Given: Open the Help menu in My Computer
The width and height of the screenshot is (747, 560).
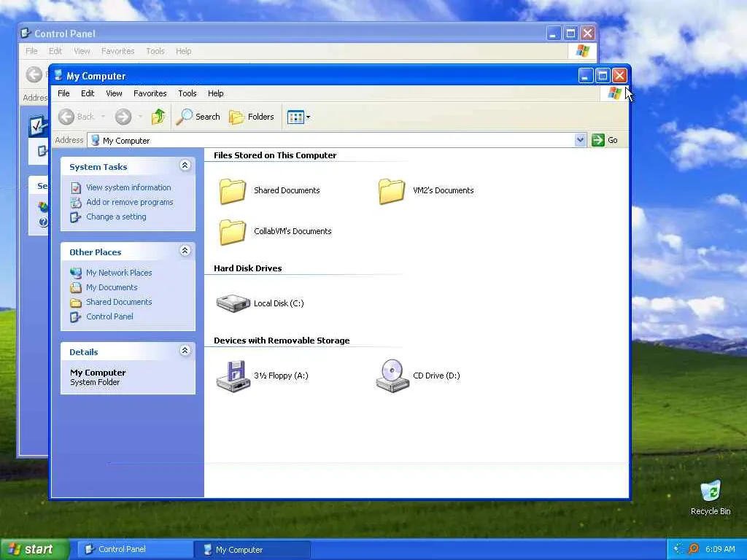Looking at the screenshot, I should click(x=215, y=93).
